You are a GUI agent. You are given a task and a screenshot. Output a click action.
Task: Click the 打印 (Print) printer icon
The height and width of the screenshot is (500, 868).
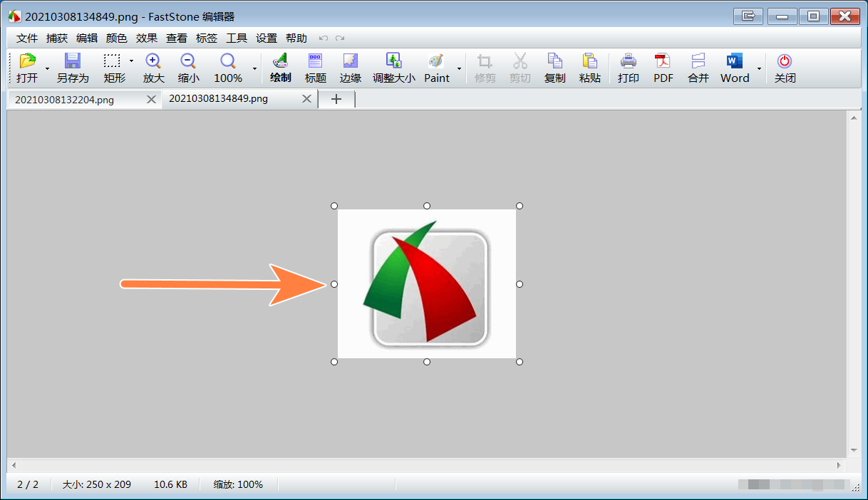click(x=629, y=61)
